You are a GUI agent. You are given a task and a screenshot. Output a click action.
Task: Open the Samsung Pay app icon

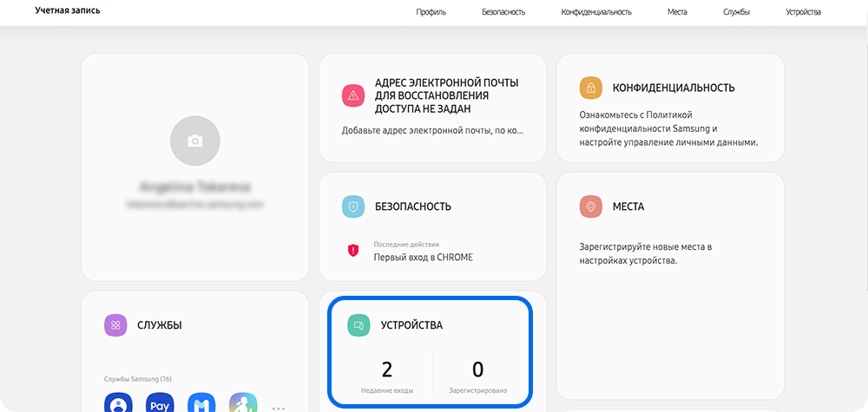pos(160,402)
